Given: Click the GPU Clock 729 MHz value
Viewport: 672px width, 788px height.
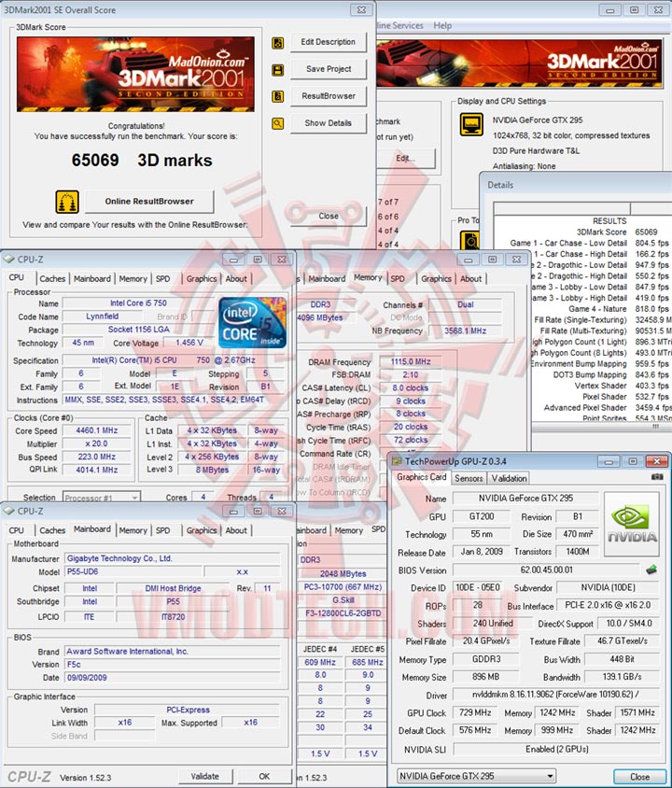Looking at the screenshot, I should pyautogui.click(x=475, y=713).
